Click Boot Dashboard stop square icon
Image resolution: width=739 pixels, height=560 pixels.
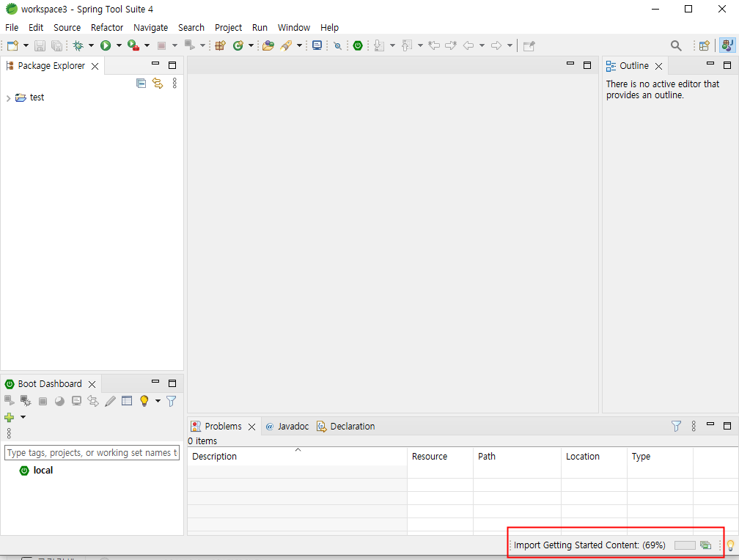click(43, 401)
